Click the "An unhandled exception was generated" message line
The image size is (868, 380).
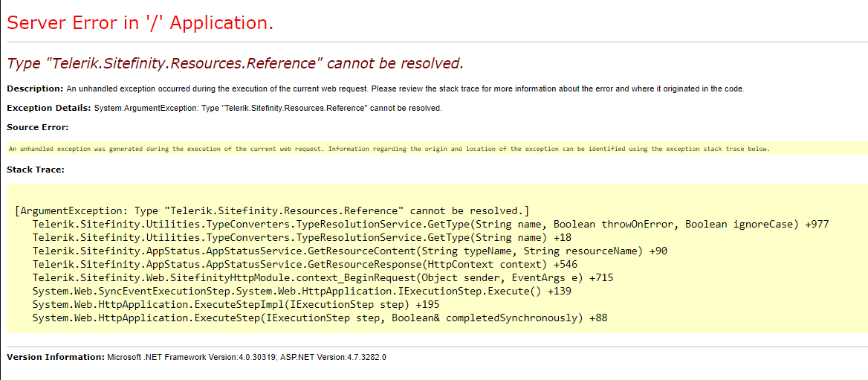pos(389,149)
